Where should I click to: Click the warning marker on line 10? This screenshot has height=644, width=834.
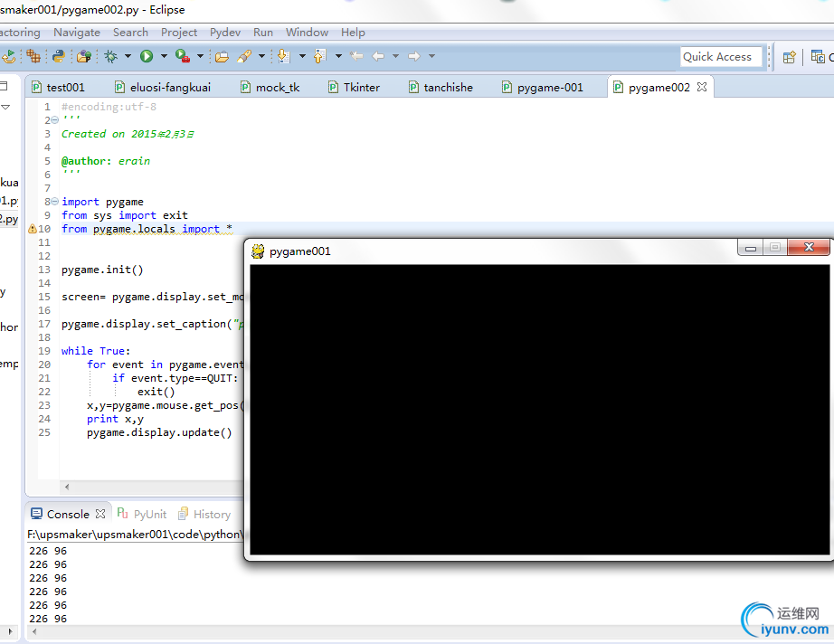32,229
